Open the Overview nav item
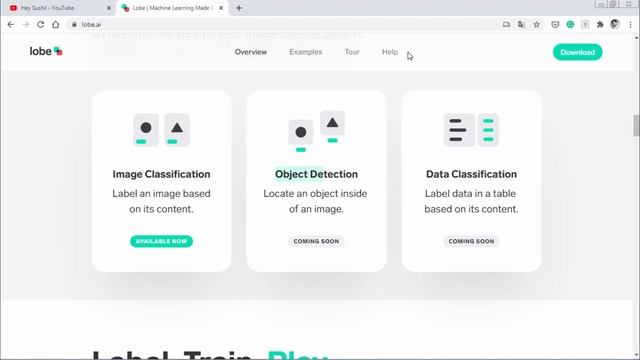 pyautogui.click(x=251, y=52)
